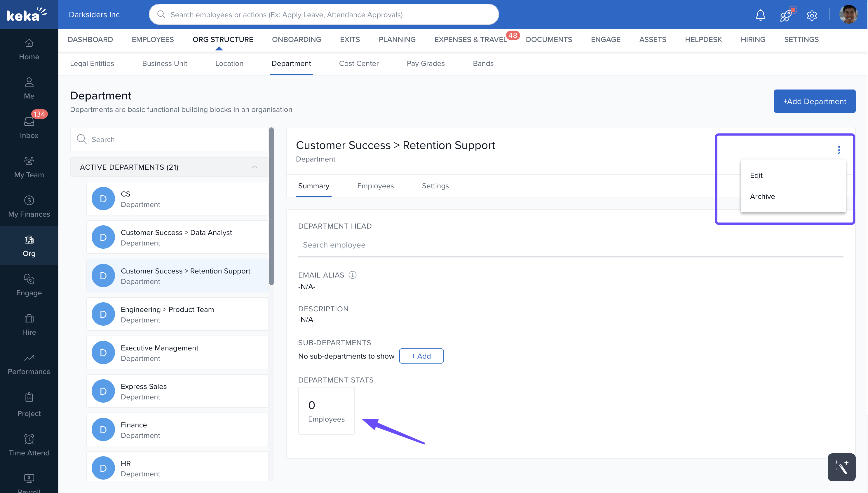The image size is (868, 493).
Task: Open Inbox in the left sidebar
Action: click(29, 127)
